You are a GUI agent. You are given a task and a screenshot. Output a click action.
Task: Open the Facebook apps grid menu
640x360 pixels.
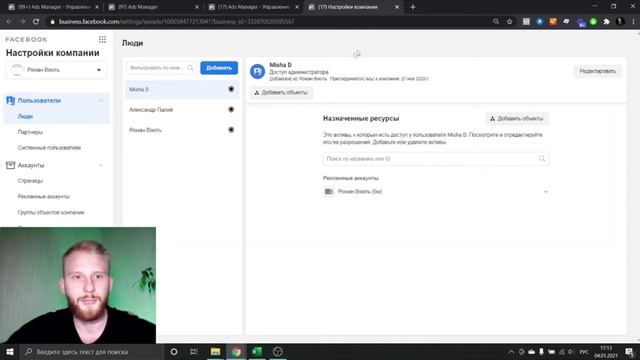point(102,39)
